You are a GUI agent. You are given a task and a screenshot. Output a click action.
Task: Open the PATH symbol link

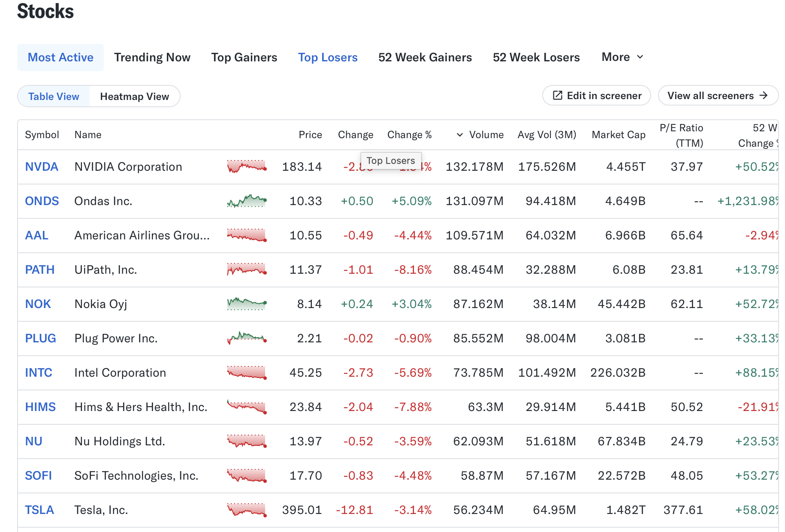(40, 270)
